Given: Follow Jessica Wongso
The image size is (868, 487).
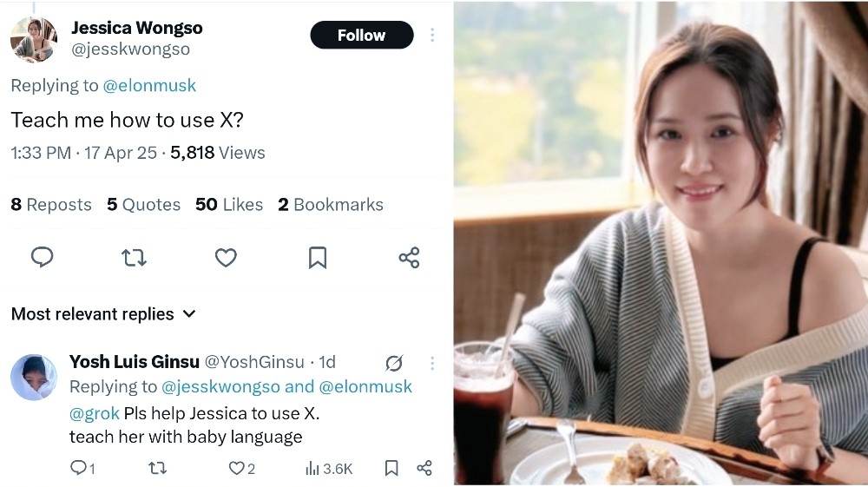Looking at the screenshot, I should pos(361,36).
